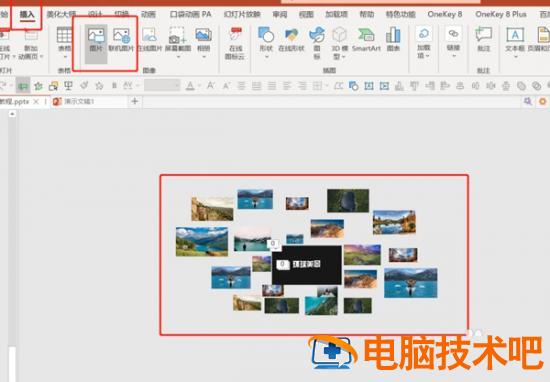Open the 形状 (Shapes) dropdown
Screen dimensions: 550x382
coord(266,42)
